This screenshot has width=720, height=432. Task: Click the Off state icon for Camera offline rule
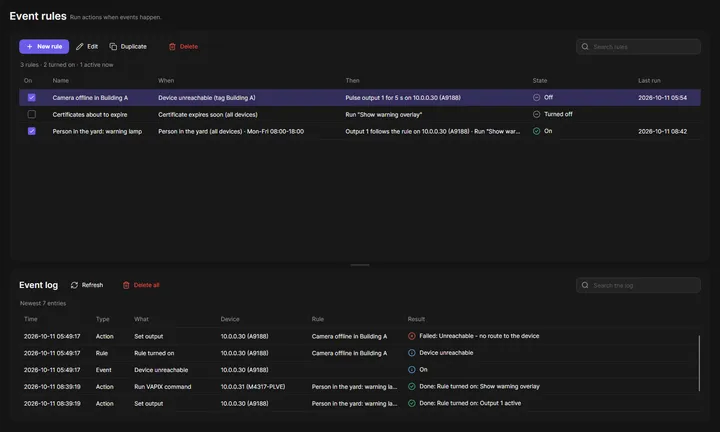coord(536,97)
